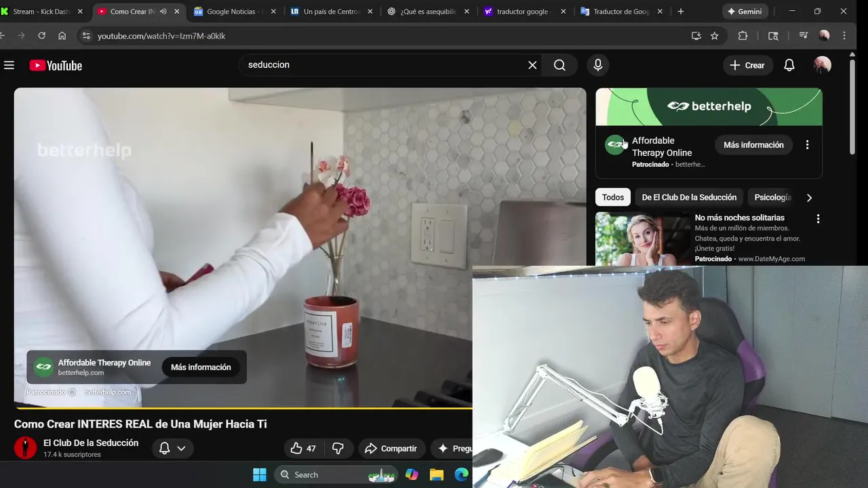Click Más información in sidebar betterhelp ad

753,145
